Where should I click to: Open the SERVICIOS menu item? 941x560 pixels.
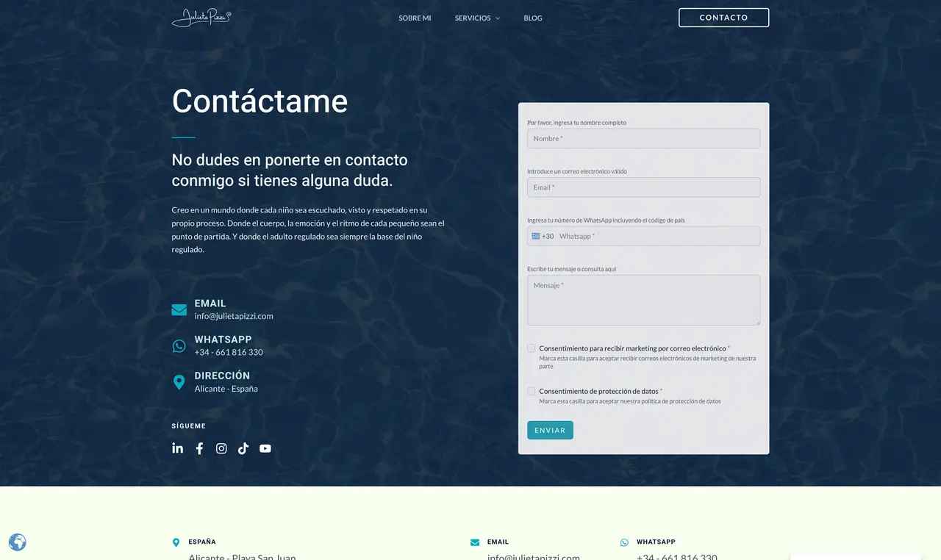473,18
